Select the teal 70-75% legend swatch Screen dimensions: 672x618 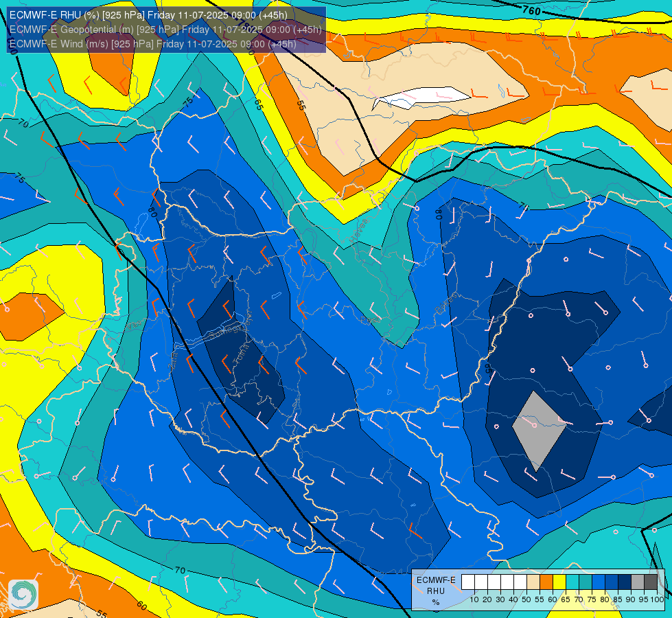pyautogui.click(x=586, y=582)
